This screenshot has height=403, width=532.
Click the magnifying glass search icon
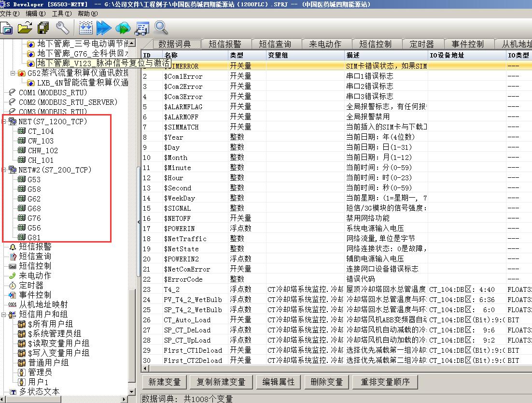pyautogui.click(x=161, y=28)
